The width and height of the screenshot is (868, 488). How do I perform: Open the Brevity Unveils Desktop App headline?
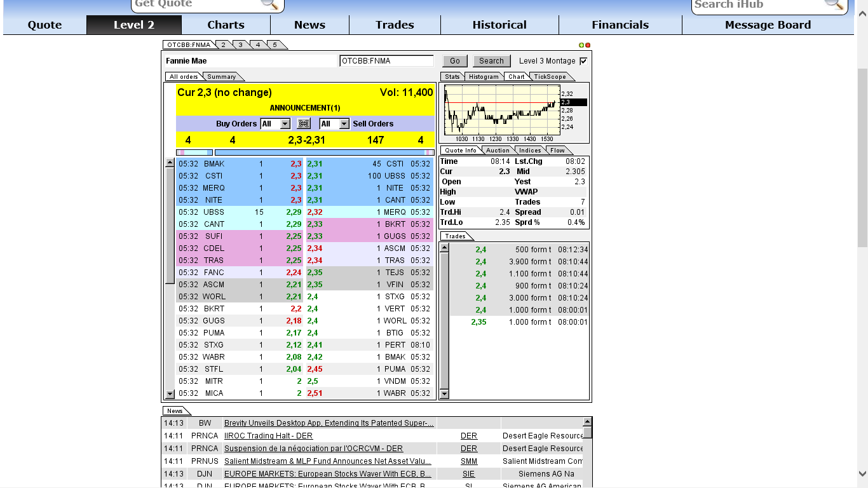click(x=329, y=423)
